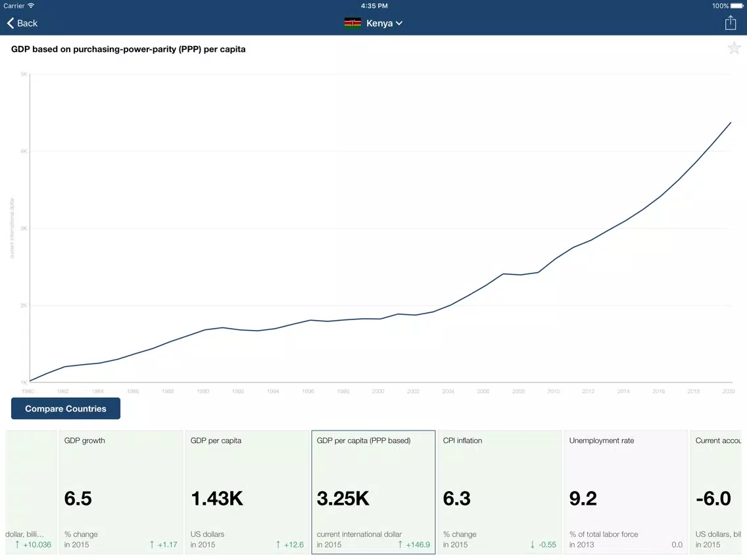Click the 2000 label on year axis

click(378, 391)
